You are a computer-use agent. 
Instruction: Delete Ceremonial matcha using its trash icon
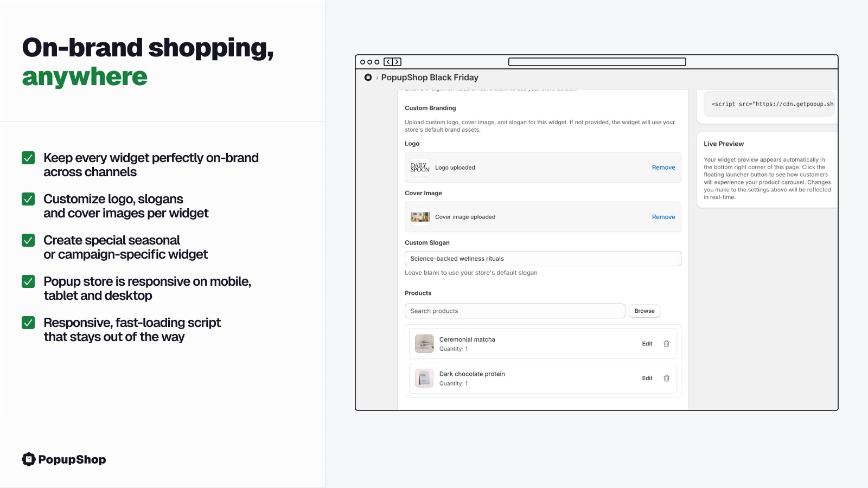click(x=667, y=343)
